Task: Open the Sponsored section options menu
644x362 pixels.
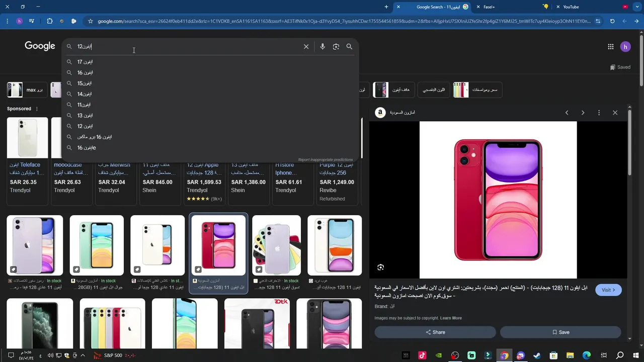Action: (x=37, y=109)
